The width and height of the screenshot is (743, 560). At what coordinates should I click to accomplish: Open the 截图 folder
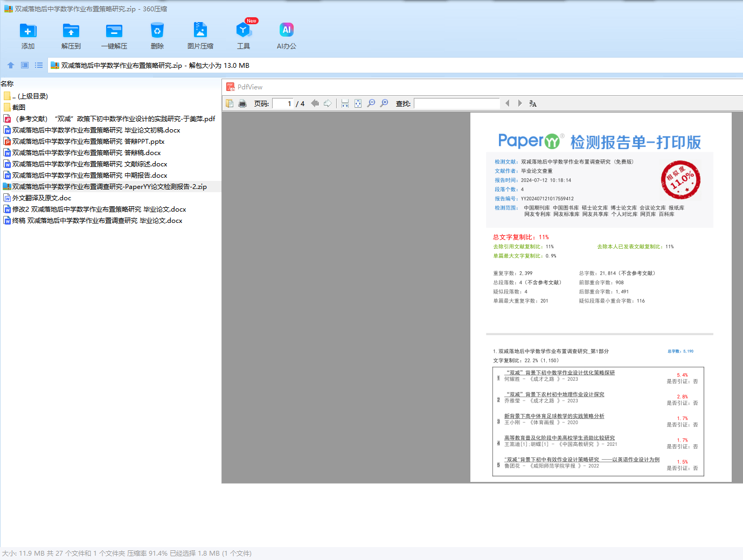(15, 108)
